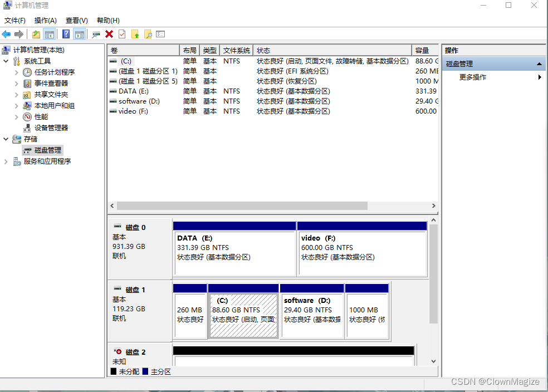Image resolution: width=548 pixels, height=392 pixels.
Task: Select 共享文件夹 in the tree
Action: [51, 95]
